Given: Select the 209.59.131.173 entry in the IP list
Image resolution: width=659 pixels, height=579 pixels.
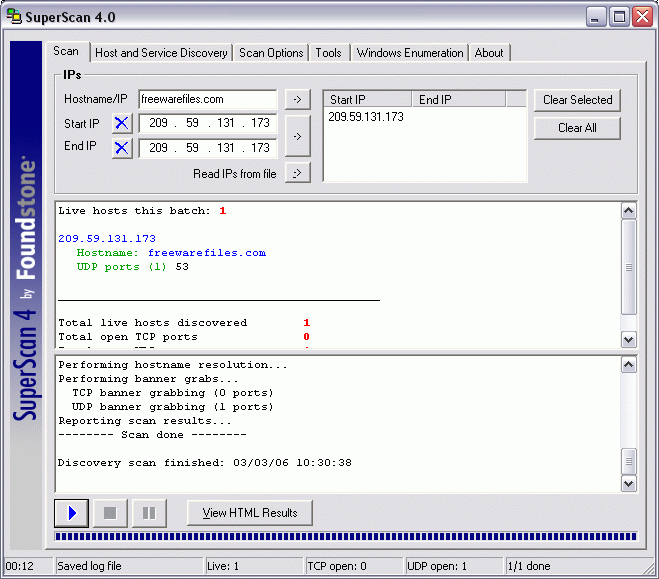Looking at the screenshot, I should (x=366, y=117).
